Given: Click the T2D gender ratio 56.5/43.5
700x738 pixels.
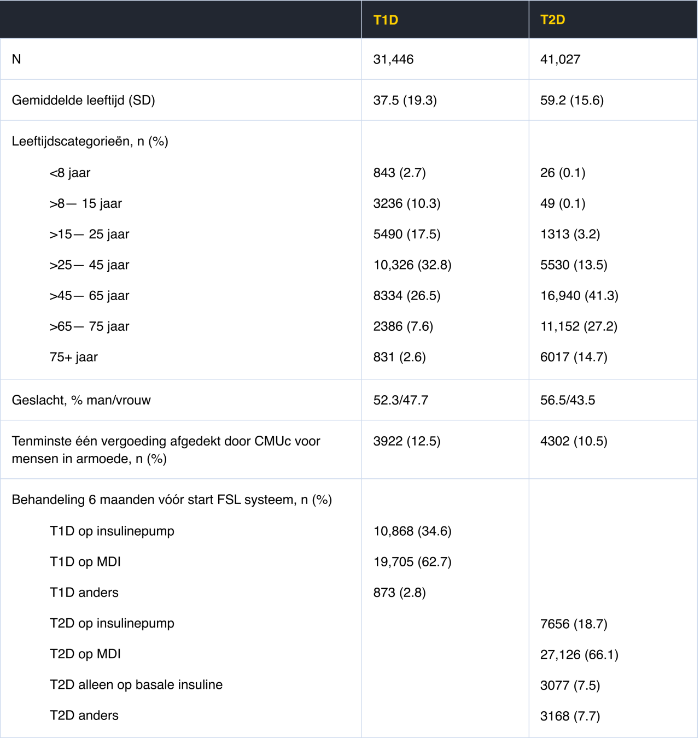Looking at the screenshot, I should [568, 400].
